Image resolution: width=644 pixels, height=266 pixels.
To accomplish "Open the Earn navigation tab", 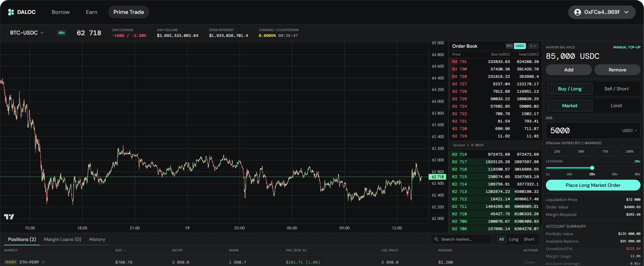I will click(91, 12).
